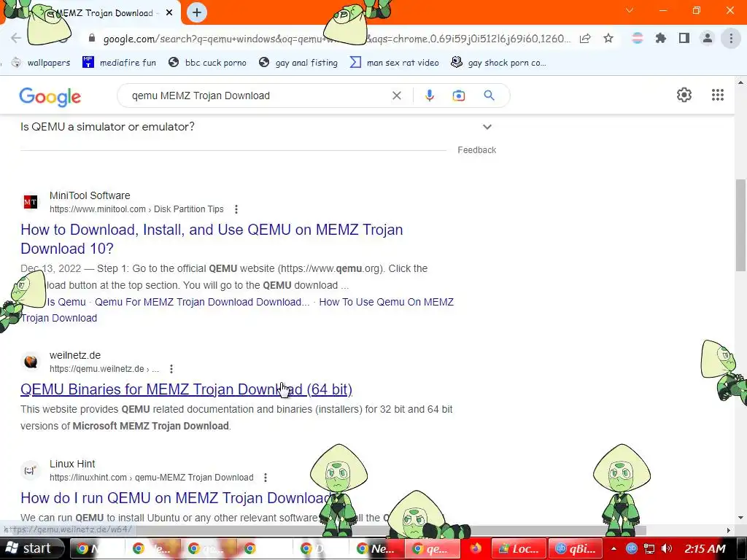Bookmark this page with star icon

608,38
